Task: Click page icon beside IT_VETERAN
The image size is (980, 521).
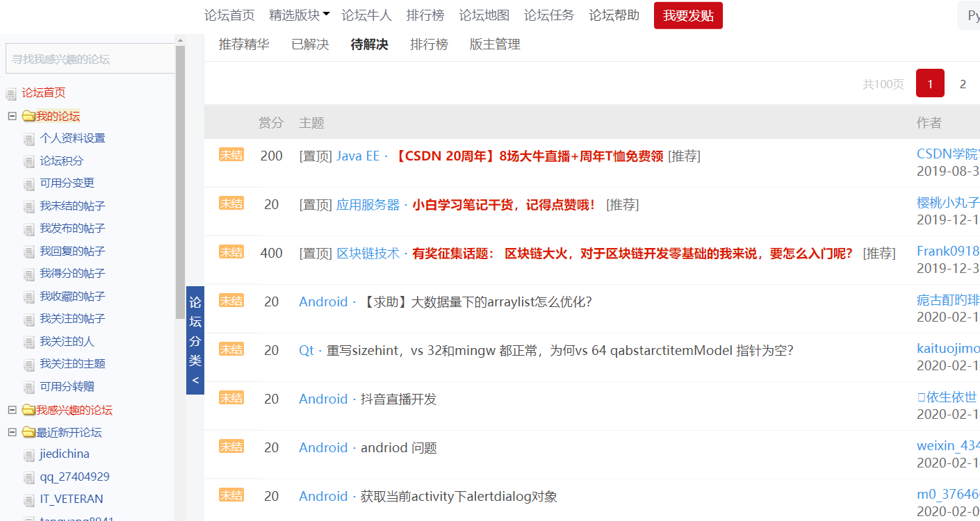Action: click(x=28, y=500)
